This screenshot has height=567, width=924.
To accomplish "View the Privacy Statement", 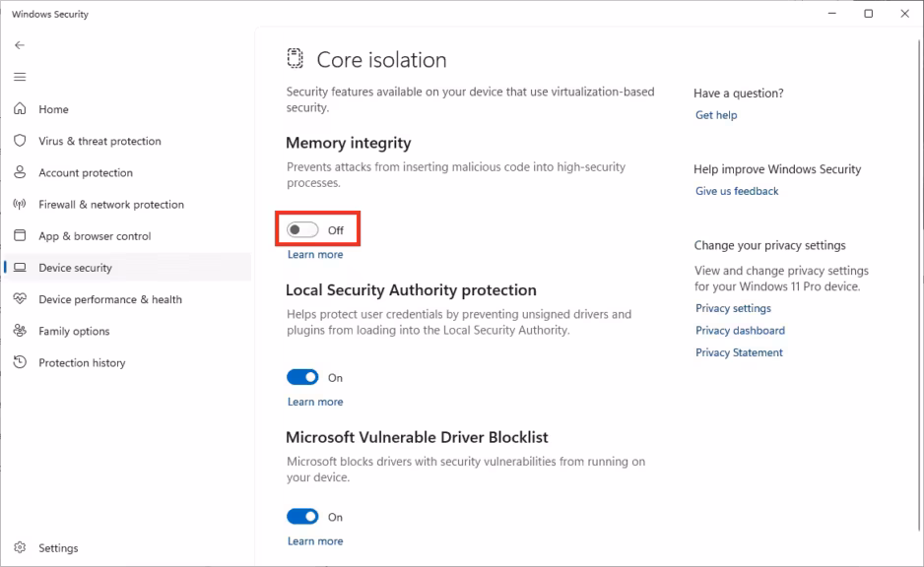I will pos(739,352).
